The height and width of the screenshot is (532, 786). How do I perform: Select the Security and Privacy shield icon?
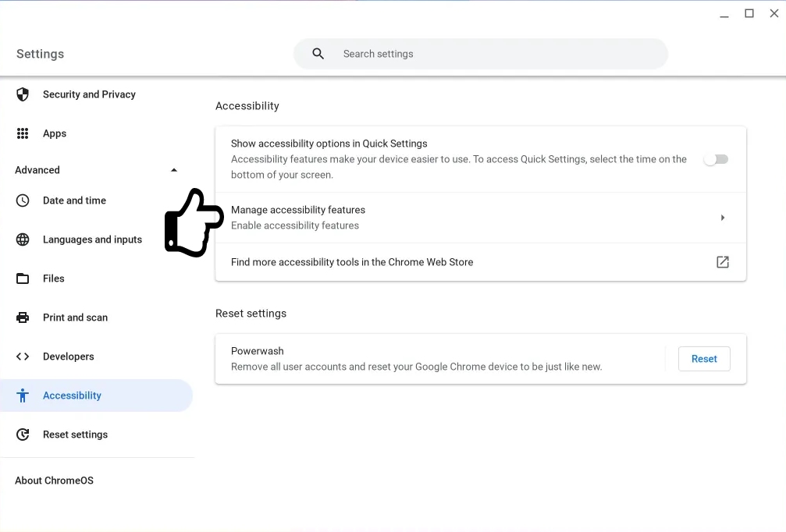tap(23, 94)
